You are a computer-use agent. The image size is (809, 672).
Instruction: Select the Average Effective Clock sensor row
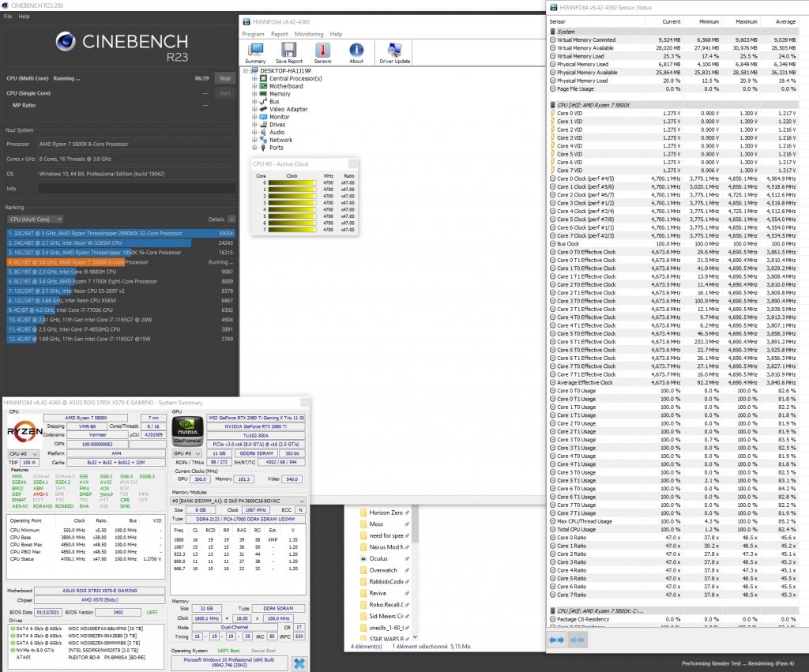[674, 383]
